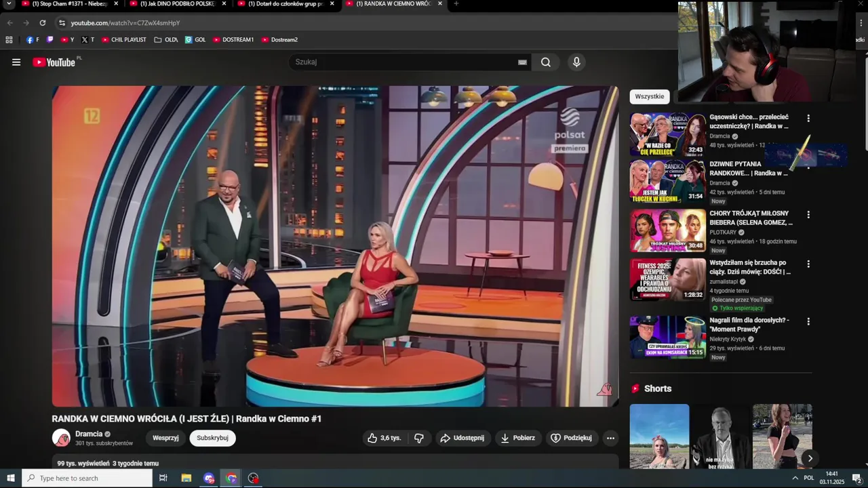Open options for the Wstydziłam się brzucha video
868x488 pixels.
(x=808, y=264)
